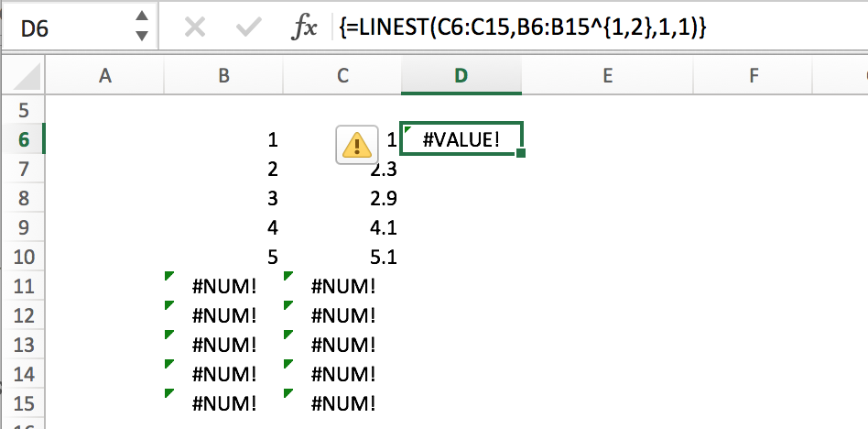Click cell B11 containing #NUM! error
This screenshot has height=429, width=868.
tap(224, 286)
